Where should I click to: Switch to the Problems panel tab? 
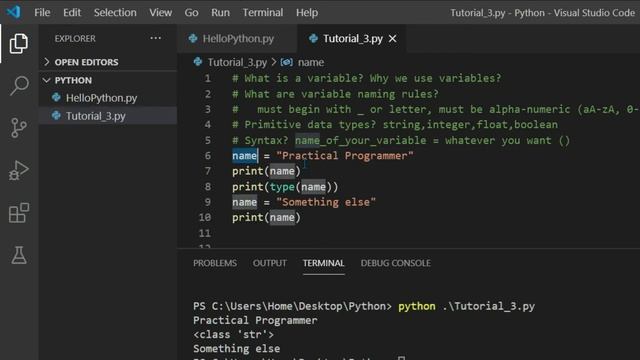215,263
